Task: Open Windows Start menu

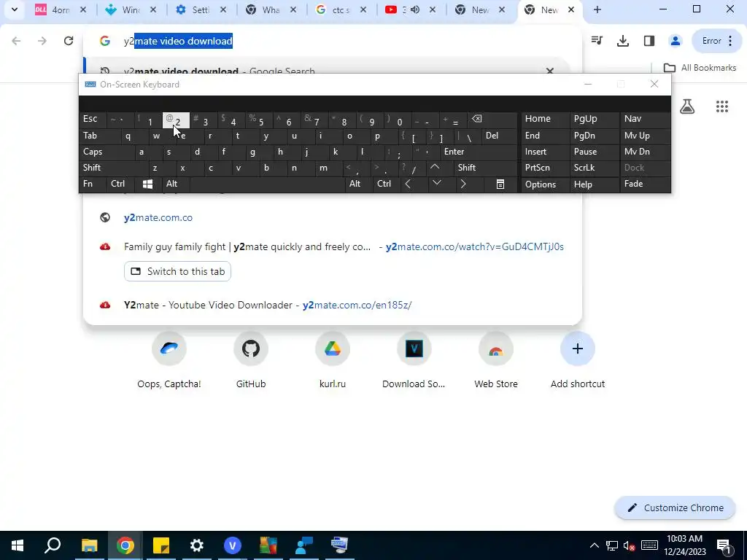Action: [x=18, y=545]
